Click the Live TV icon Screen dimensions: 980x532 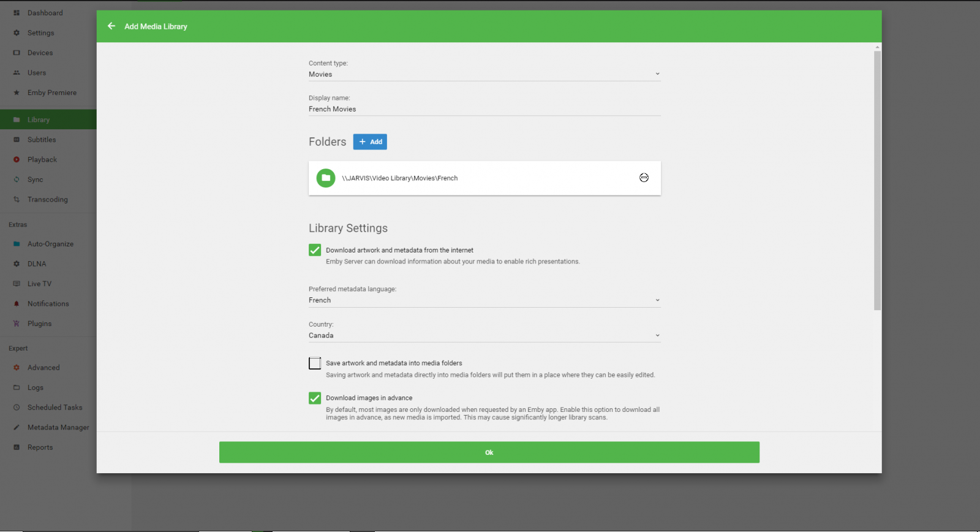coord(17,284)
